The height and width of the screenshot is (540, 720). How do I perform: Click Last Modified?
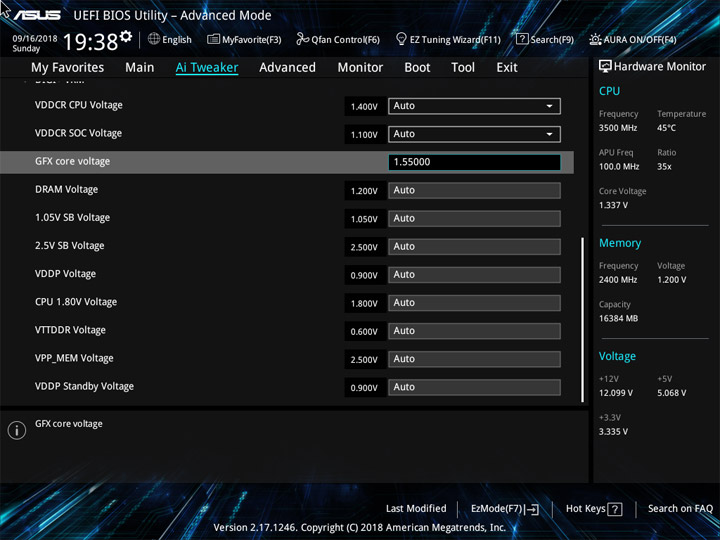click(416, 508)
